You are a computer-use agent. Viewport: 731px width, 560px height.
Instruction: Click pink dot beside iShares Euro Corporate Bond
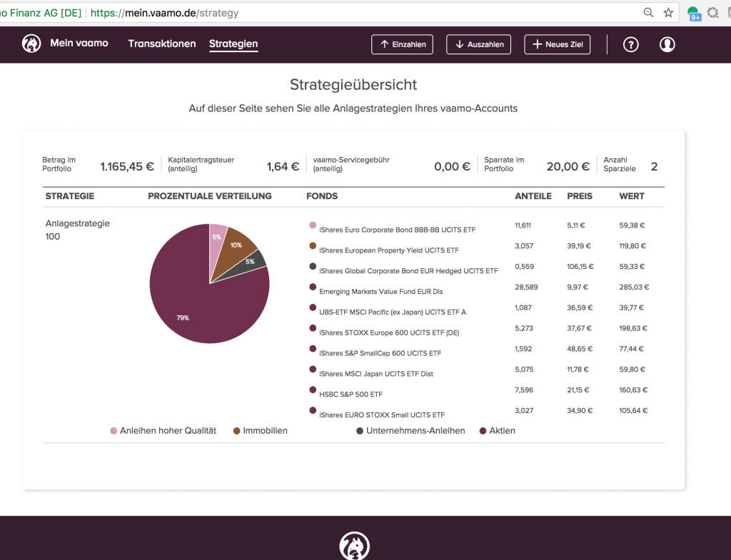(x=313, y=225)
